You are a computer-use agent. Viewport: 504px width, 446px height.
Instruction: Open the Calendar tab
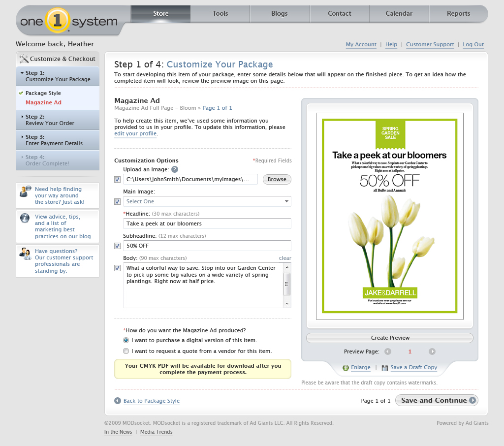pyautogui.click(x=399, y=13)
